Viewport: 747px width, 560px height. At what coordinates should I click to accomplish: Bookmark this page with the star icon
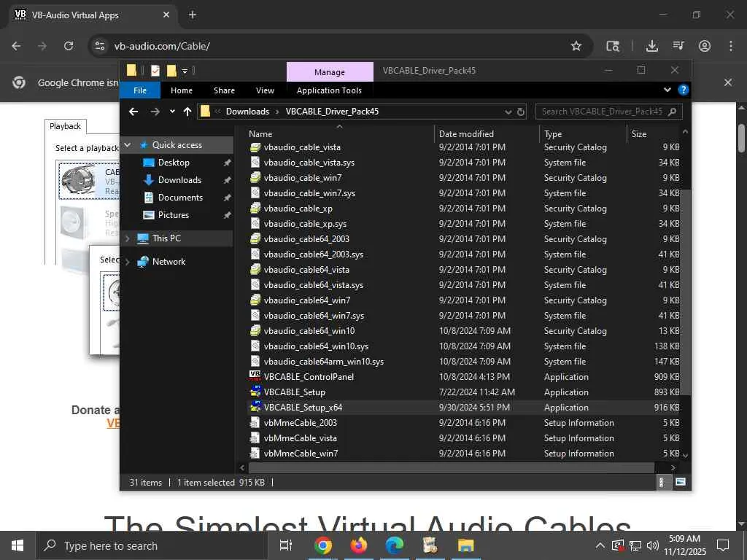click(576, 46)
